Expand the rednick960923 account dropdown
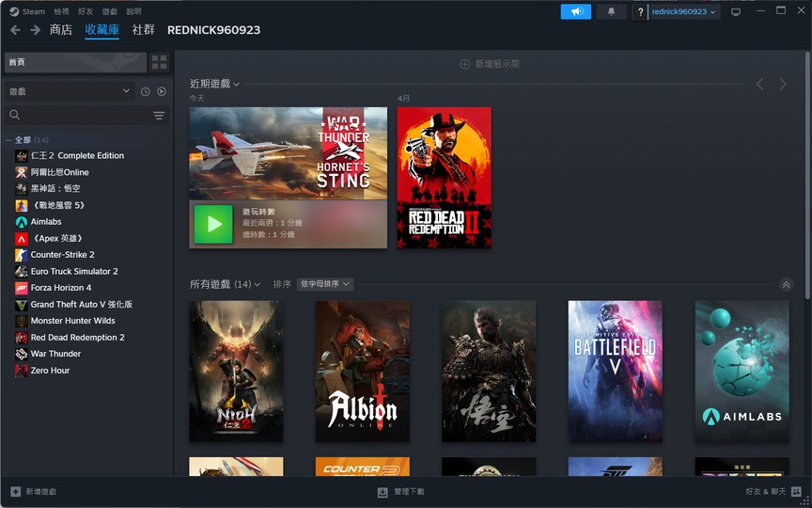Screen dimensions: 812x508 (683, 11)
